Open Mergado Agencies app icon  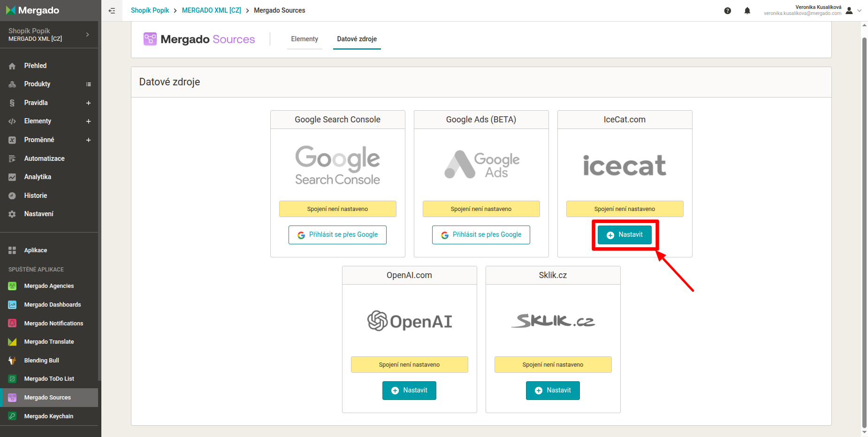point(13,286)
